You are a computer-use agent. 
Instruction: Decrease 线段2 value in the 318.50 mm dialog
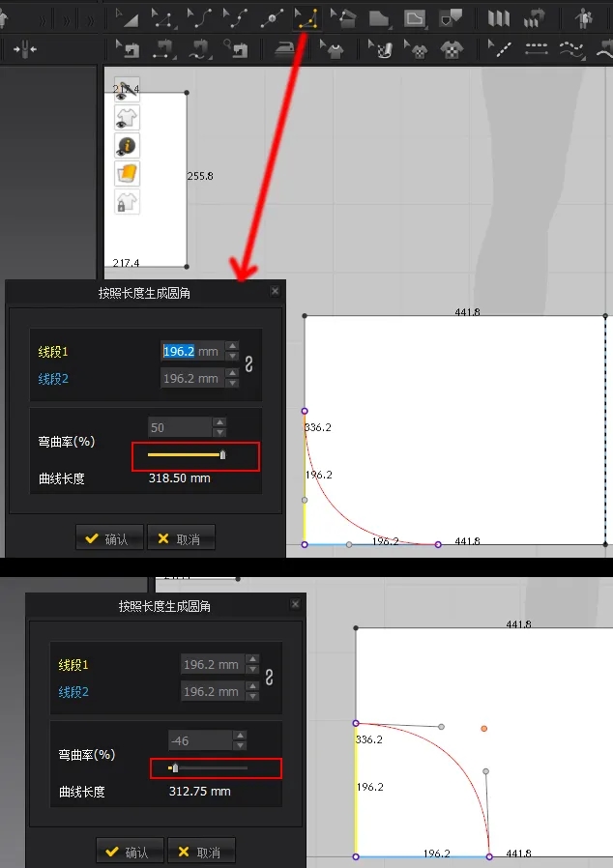tap(233, 383)
